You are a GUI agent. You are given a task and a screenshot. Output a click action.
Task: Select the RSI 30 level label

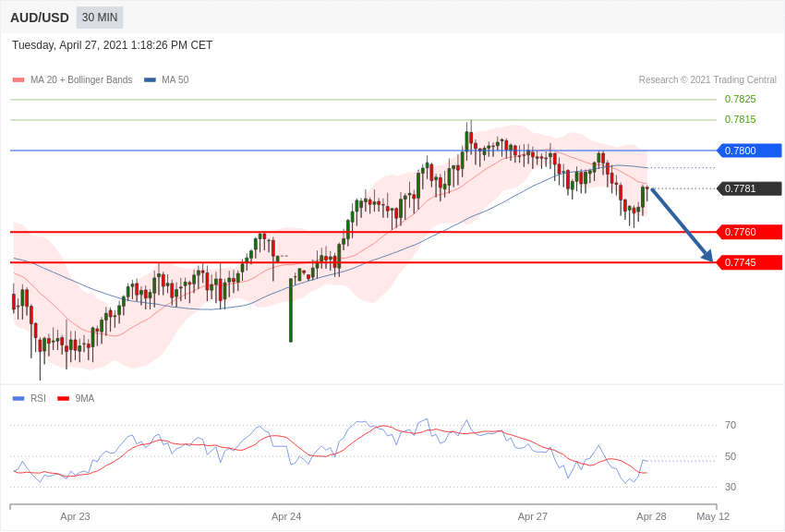click(x=731, y=487)
